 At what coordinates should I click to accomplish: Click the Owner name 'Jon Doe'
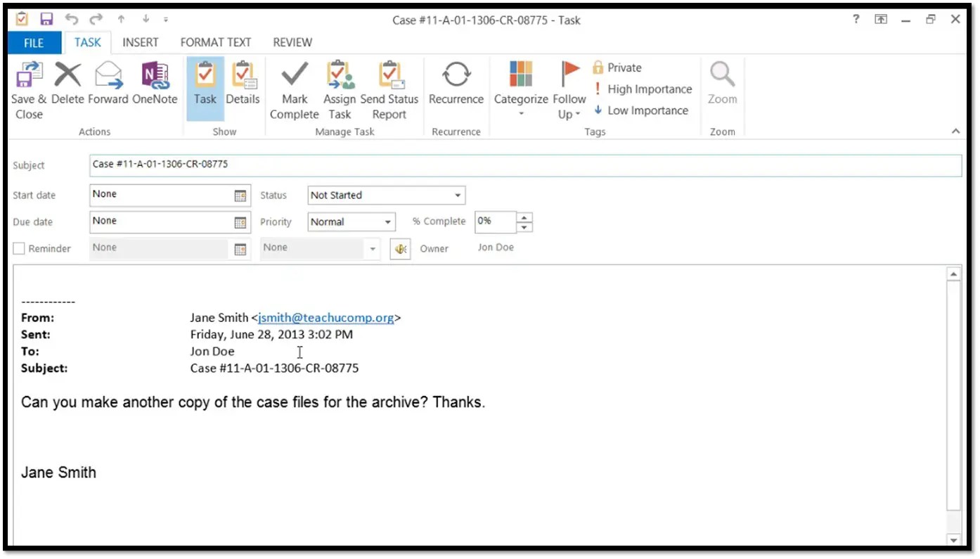pos(496,248)
